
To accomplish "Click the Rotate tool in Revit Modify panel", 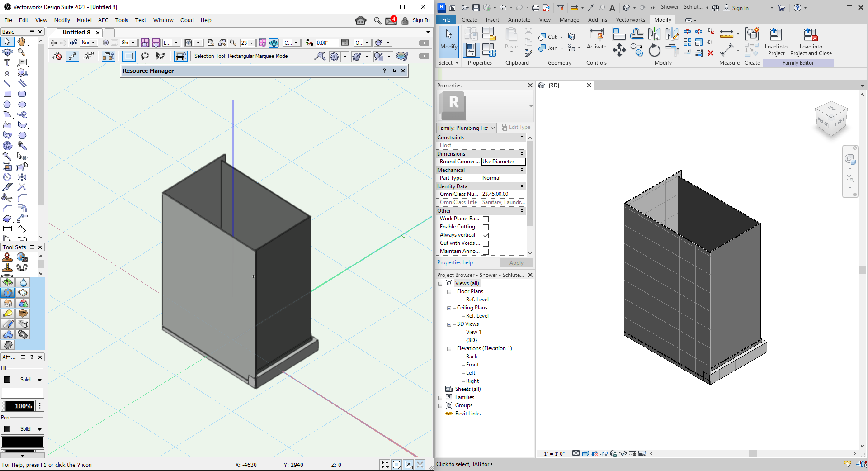I will [x=654, y=51].
